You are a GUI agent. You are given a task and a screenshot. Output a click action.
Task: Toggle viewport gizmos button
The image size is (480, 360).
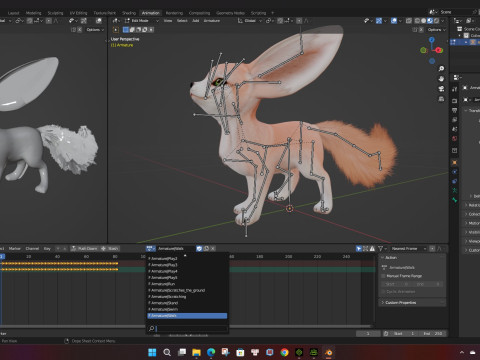tap(379, 21)
